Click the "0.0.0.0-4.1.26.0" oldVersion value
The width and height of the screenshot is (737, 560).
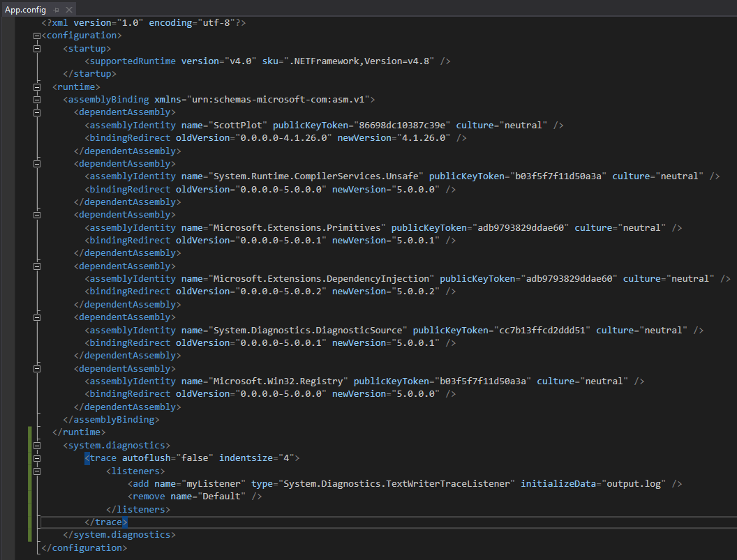click(x=284, y=138)
